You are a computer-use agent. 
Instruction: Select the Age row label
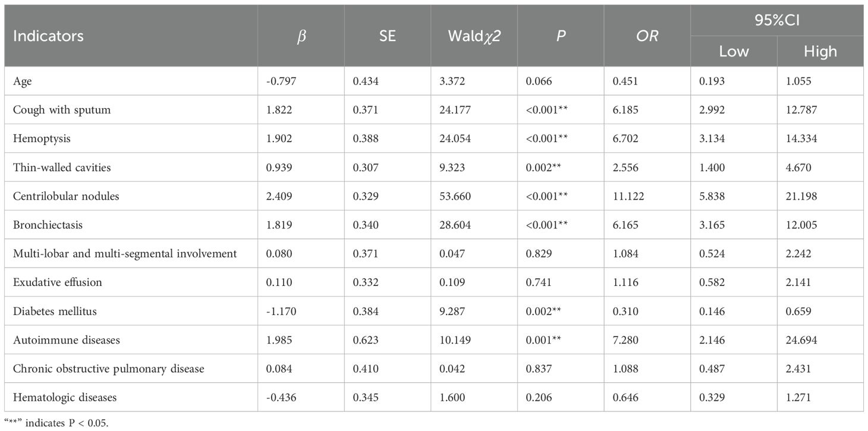tap(23, 81)
